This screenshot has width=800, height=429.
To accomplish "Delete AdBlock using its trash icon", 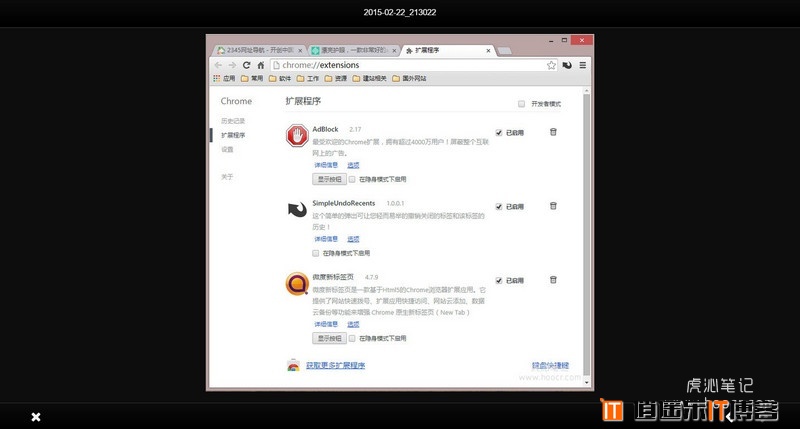I will tap(553, 132).
